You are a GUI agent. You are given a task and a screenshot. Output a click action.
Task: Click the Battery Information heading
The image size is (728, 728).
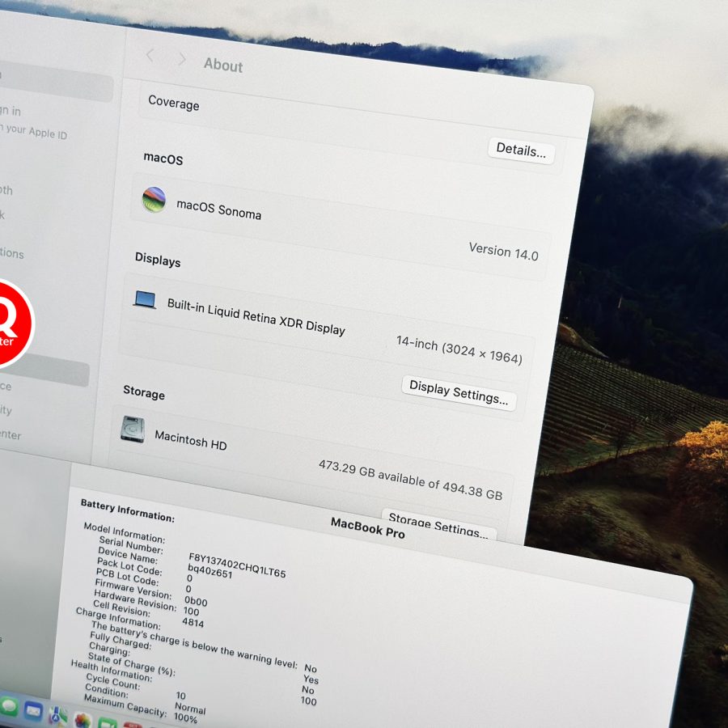tap(128, 510)
